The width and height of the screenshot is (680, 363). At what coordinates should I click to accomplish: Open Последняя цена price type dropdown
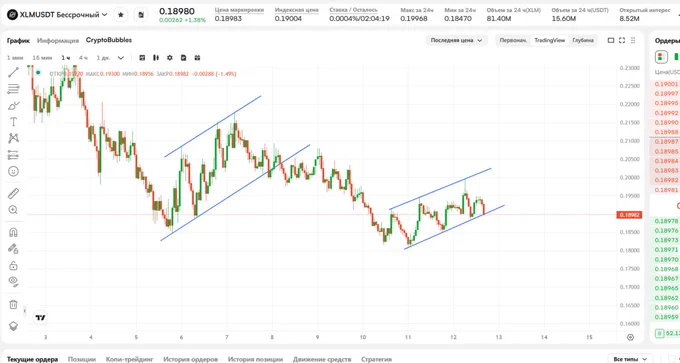point(457,40)
